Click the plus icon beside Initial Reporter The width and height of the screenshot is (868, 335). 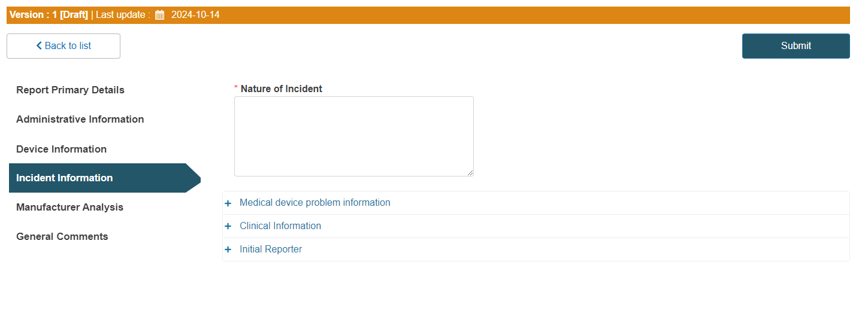(228, 250)
